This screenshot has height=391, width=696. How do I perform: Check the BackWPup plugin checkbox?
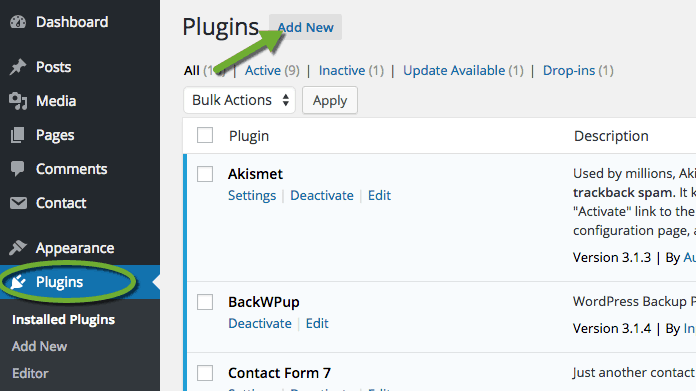point(205,302)
